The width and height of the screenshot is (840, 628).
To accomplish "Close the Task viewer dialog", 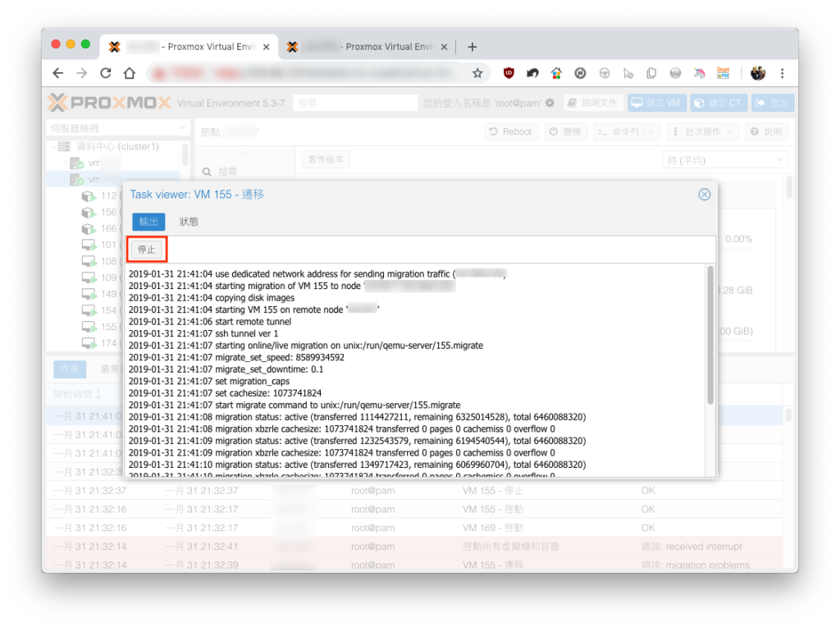I will pyautogui.click(x=704, y=195).
